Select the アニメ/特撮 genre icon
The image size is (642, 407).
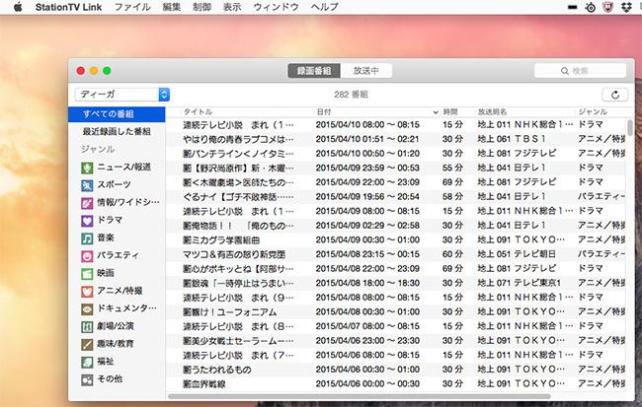pyautogui.click(x=87, y=291)
